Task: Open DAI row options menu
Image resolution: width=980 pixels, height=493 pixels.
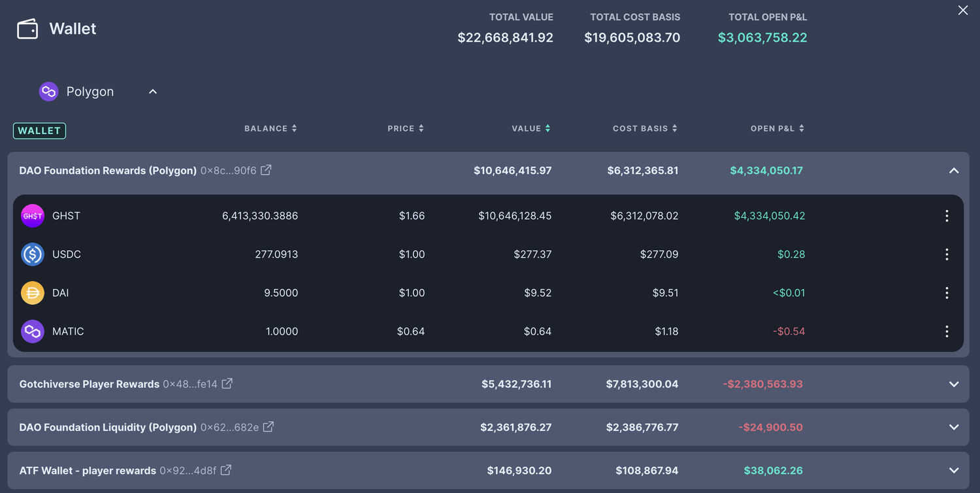Action: (x=947, y=293)
